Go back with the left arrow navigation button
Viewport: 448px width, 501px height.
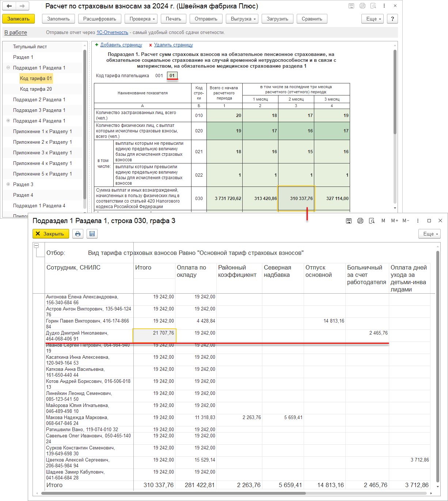point(9,6)
